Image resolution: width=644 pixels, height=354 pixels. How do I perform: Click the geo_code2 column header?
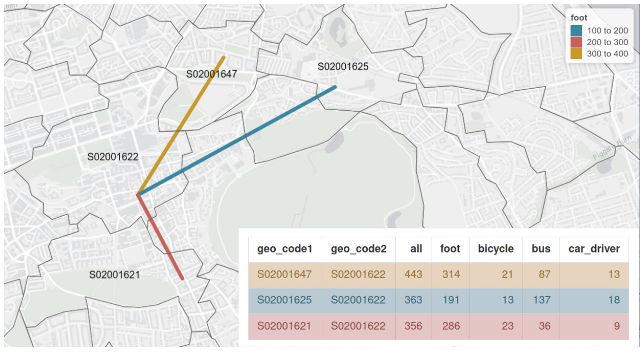[358, 249]
